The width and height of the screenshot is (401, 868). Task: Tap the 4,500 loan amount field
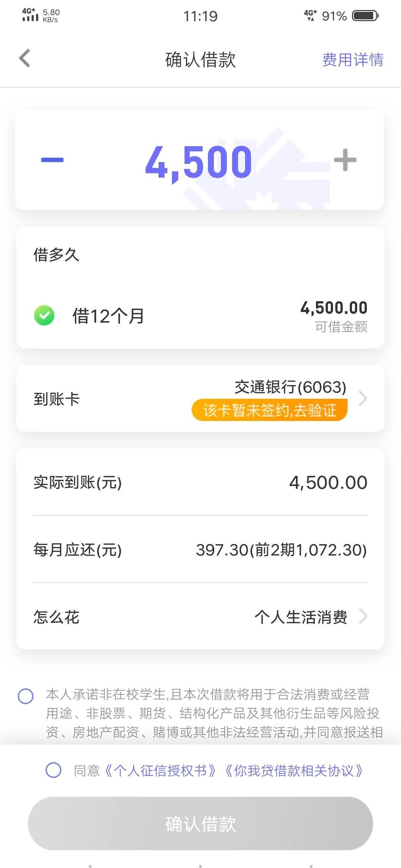click(199, 161)
